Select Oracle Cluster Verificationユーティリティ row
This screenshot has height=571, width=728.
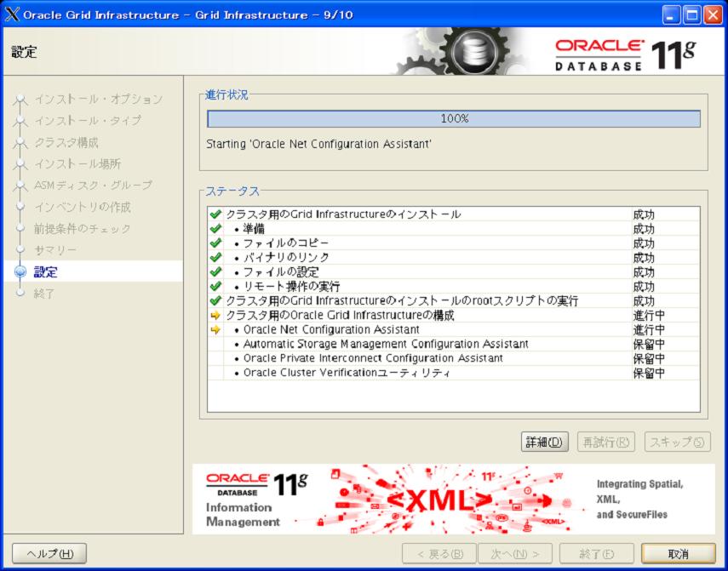[x=454, y=373]
